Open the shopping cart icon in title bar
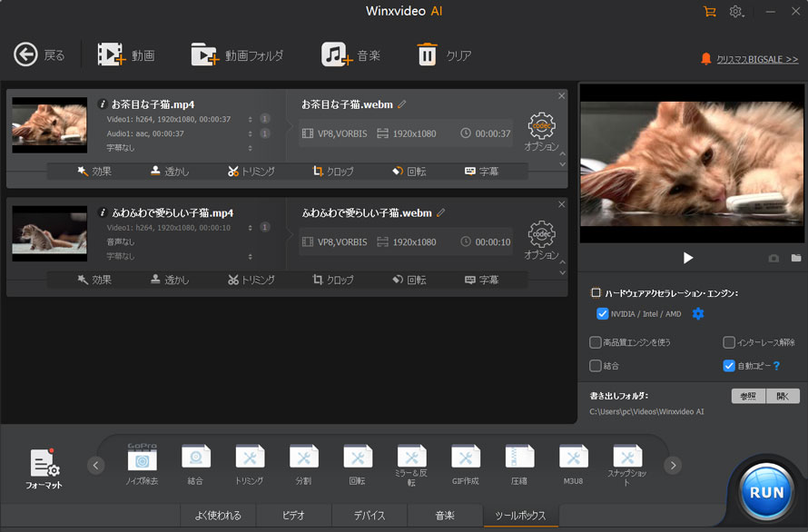Screen dimensions: 808x532 709,12
